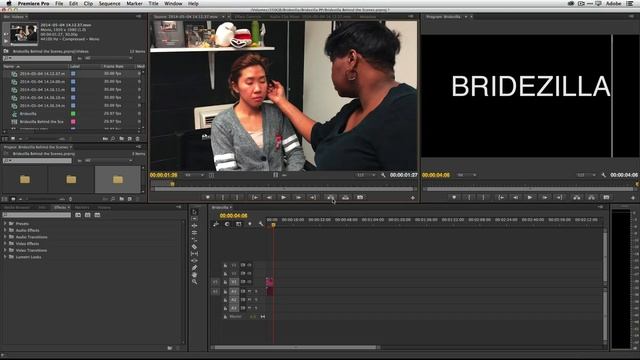Screen dimensions: 640x360
Task: Step back one frame in Source monitor
Action: (x=269, y=197)
